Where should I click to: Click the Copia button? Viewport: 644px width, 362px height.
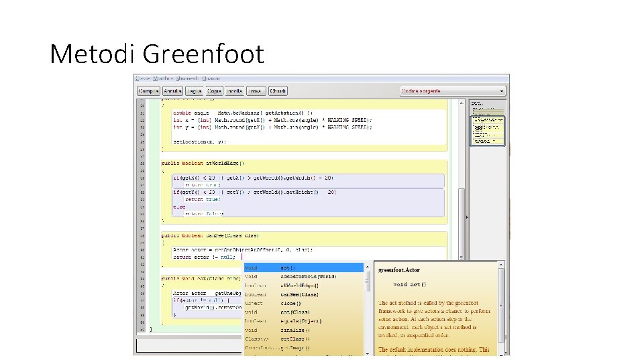[213, 91]
